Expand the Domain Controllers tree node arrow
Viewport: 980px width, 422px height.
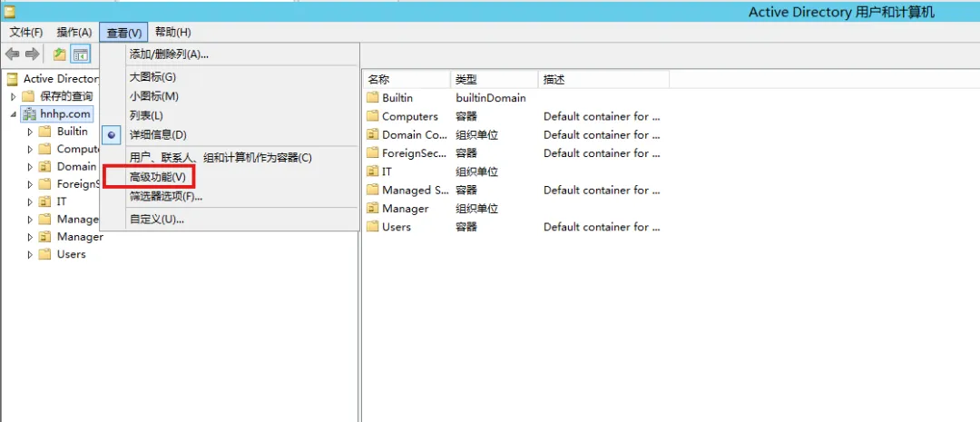point(29,167)
